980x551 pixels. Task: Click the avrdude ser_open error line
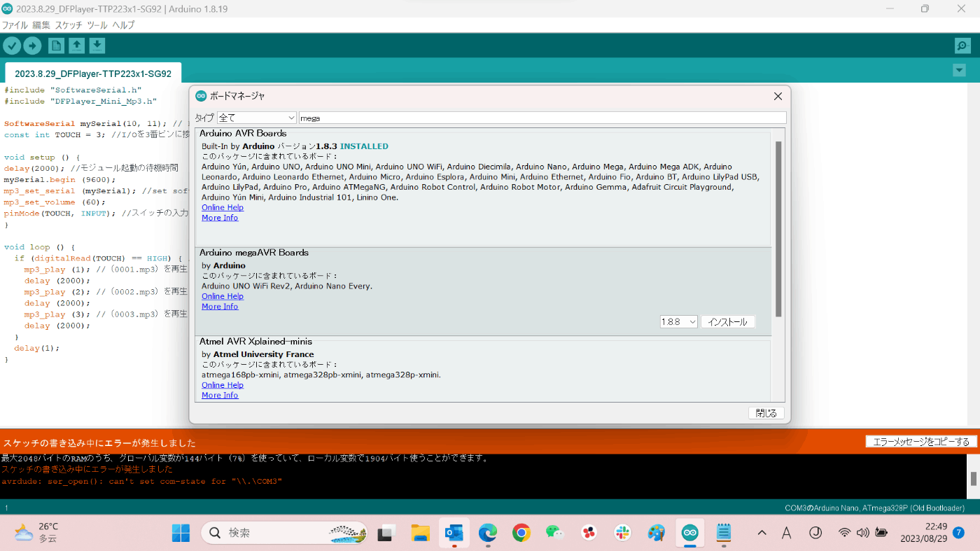[141, 481]
